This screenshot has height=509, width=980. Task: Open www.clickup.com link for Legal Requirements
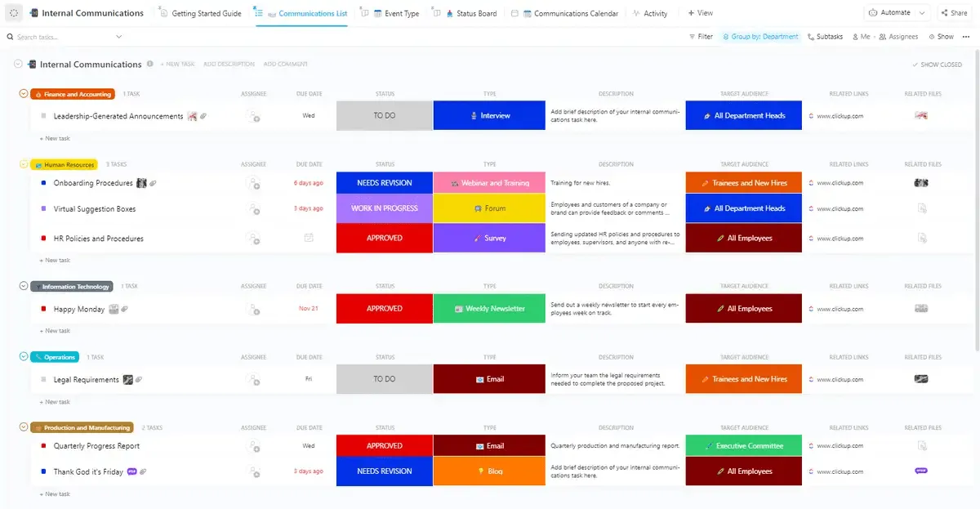click(840, 379)
